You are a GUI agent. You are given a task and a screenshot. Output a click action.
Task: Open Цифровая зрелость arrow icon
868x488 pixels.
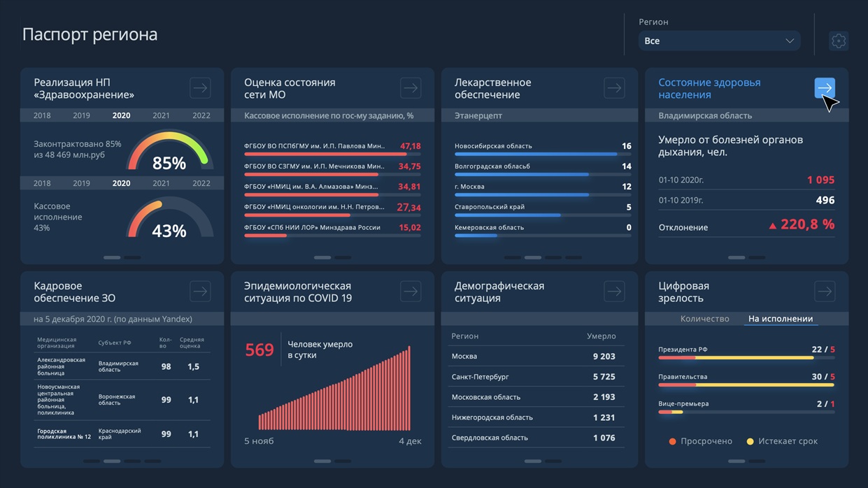tap(825, 292)
